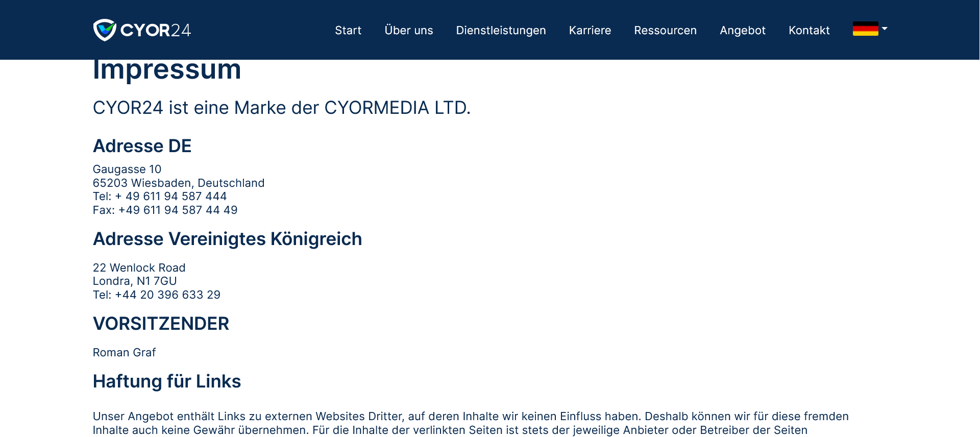The width and height of the screenshot is (980, 437).
Task: Click Angebot in the navigation bar
Action: click(742, 31)
